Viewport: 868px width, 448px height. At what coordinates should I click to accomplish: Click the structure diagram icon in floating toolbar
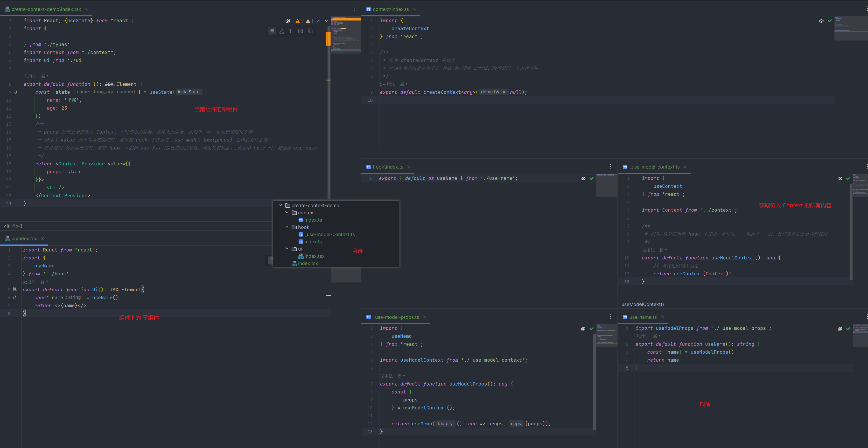point(282,31)
